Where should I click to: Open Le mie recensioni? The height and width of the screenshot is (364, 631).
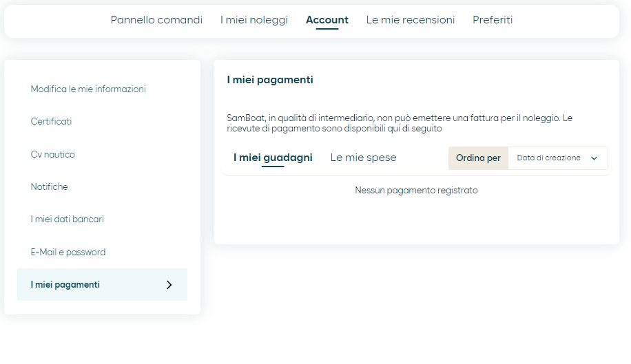411,20
